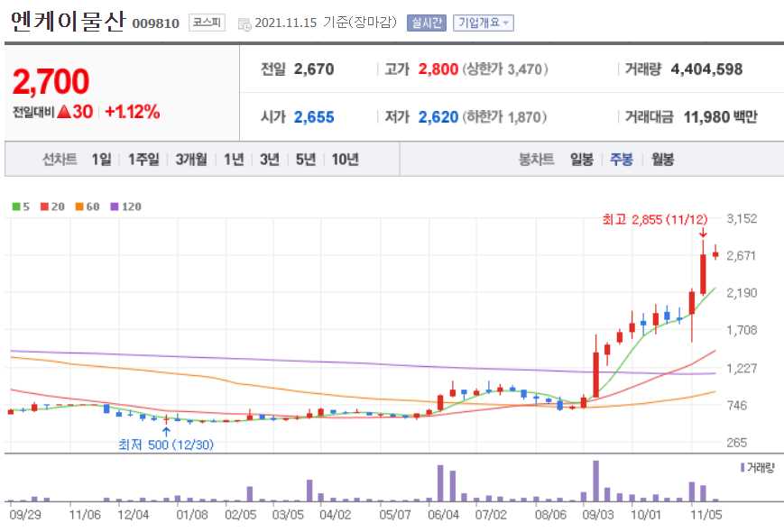Screen dimensions: 784x532
Task: Click the 실시간 real-time button
Action: pos(426,23)
